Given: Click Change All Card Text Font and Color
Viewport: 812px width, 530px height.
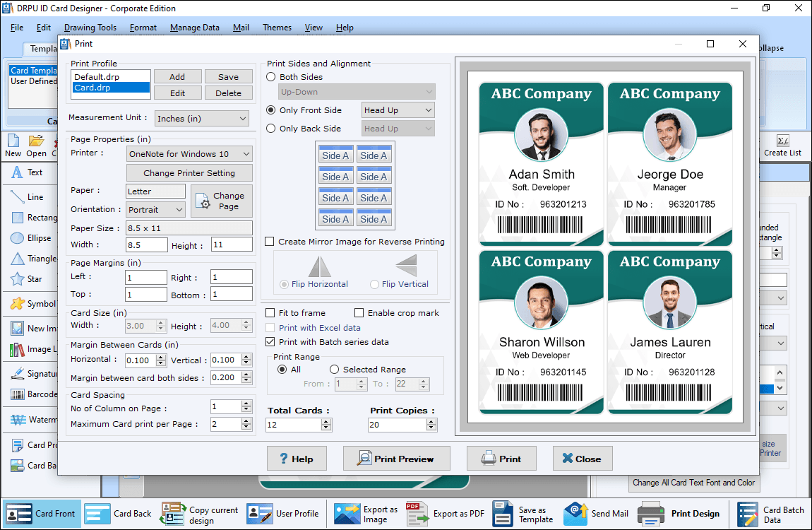Looking at the screenshot, I should click(693, 483).
